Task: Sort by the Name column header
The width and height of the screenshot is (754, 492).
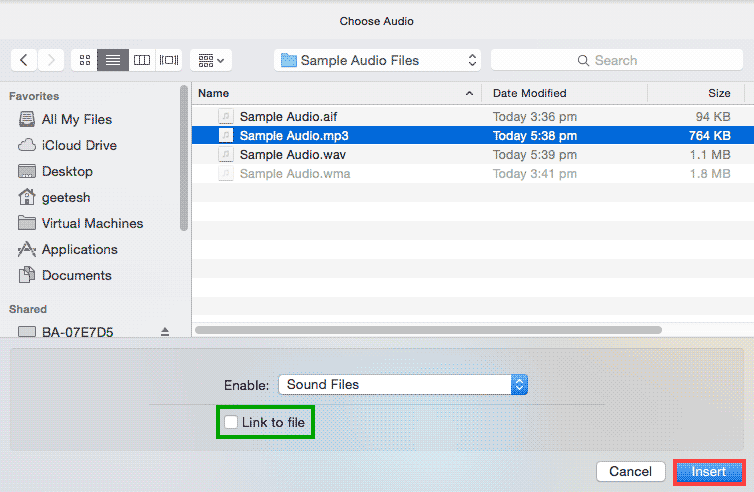Action: coord(337,93)
